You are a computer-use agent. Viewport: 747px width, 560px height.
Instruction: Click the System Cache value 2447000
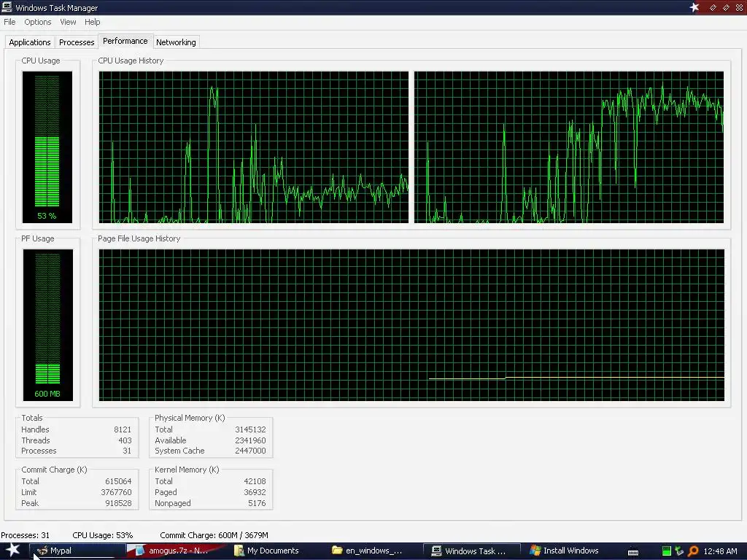point(250,451)
